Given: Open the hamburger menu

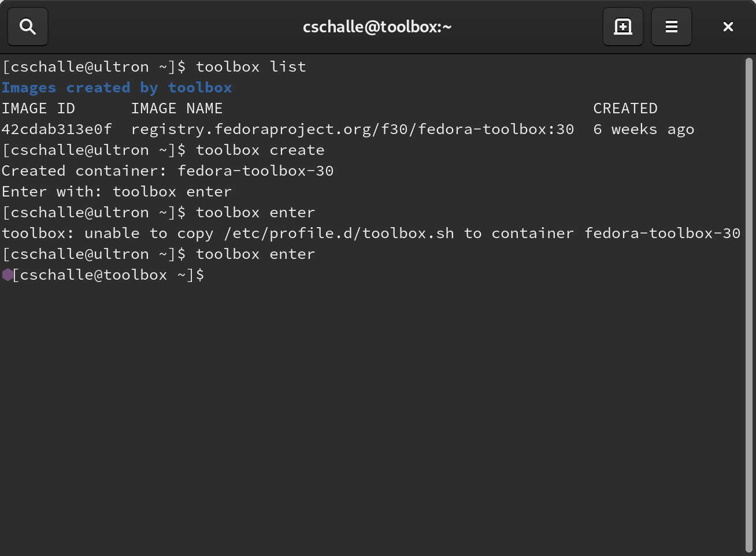Looking at the screenshot, I should 672,27.
